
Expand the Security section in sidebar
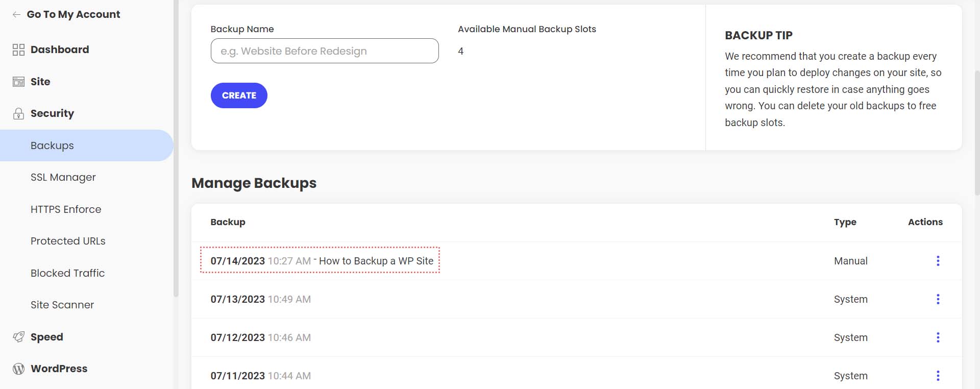click(52, 113)
